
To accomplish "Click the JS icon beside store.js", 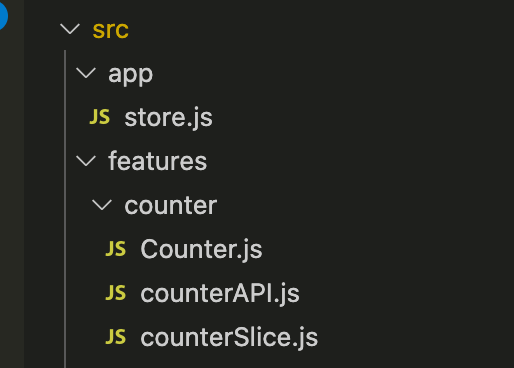I will pos(99,117).
